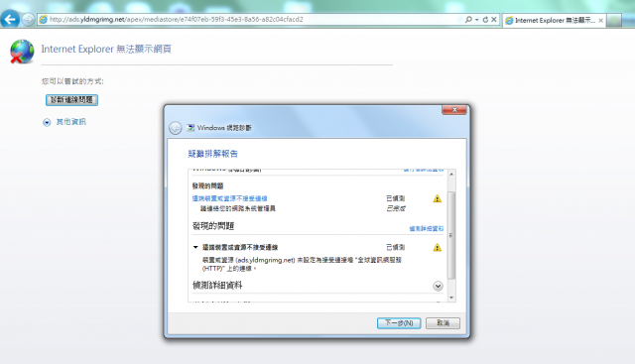The width and height of the screenshot is (635, 364).
Task: Click warning icon beside expanded problem row
Action: (437, 247)
